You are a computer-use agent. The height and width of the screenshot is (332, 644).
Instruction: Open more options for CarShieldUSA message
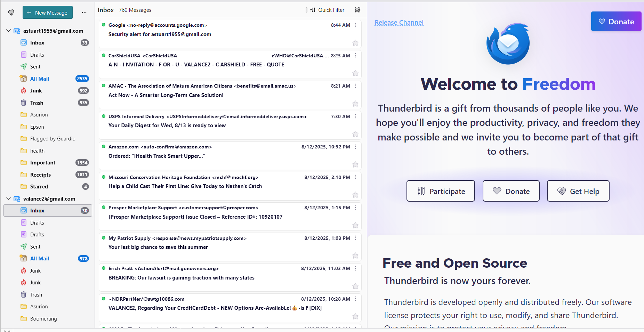pos(355,56)
